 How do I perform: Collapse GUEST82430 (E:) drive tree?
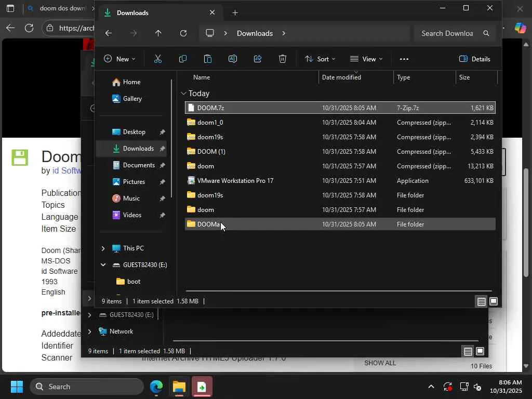tap(103, 265)
